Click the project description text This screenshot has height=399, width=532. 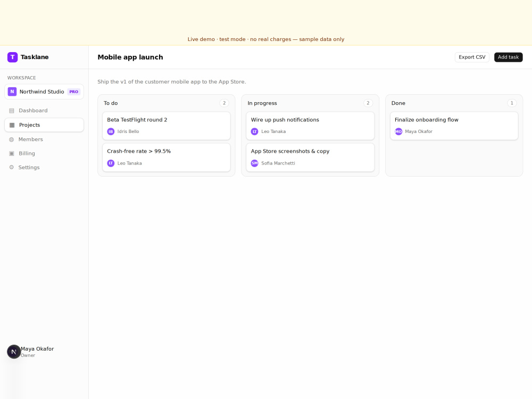pyautogui.click(x=172, y=82)
